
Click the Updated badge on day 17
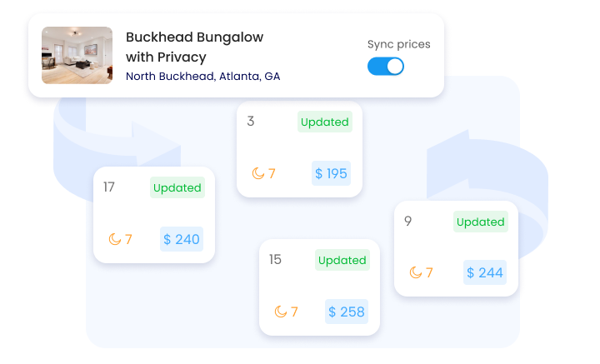177,187
